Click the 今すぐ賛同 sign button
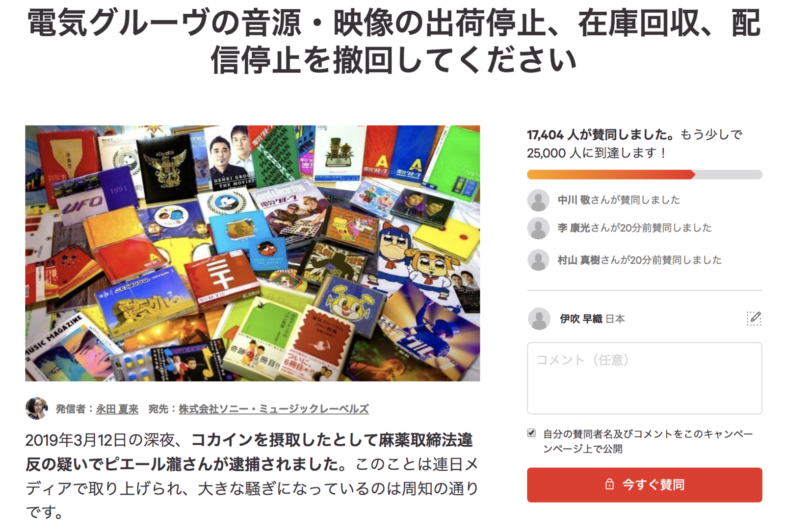Viewport: 785px width, 532px height. tap(644, 485)
